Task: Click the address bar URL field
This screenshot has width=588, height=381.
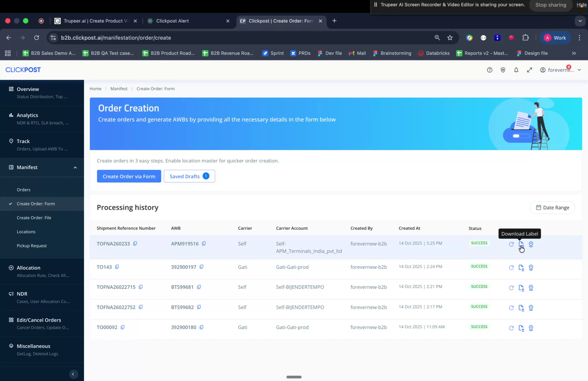Action: pos(117,37)
